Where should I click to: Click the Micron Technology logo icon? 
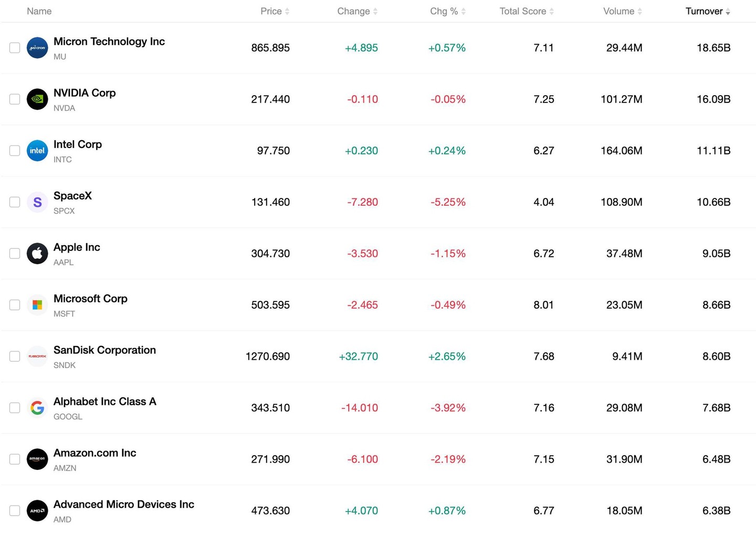pos(37,48)
